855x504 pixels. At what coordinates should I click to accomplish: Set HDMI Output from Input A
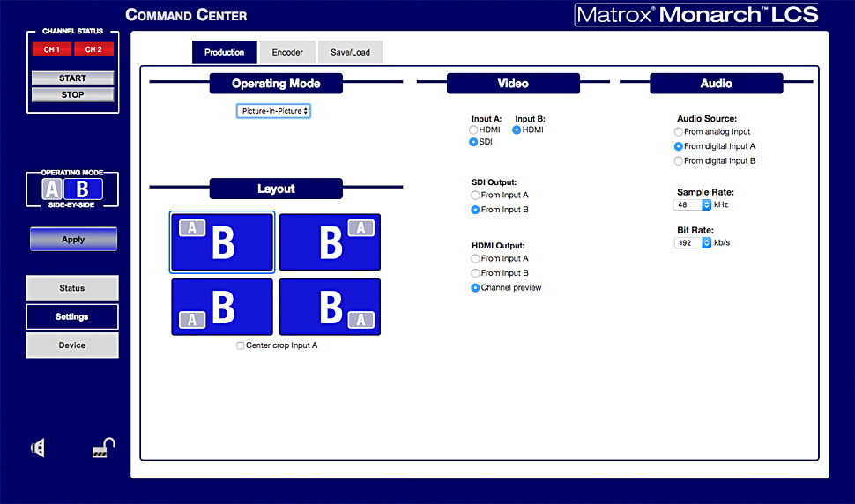[475, 259]
